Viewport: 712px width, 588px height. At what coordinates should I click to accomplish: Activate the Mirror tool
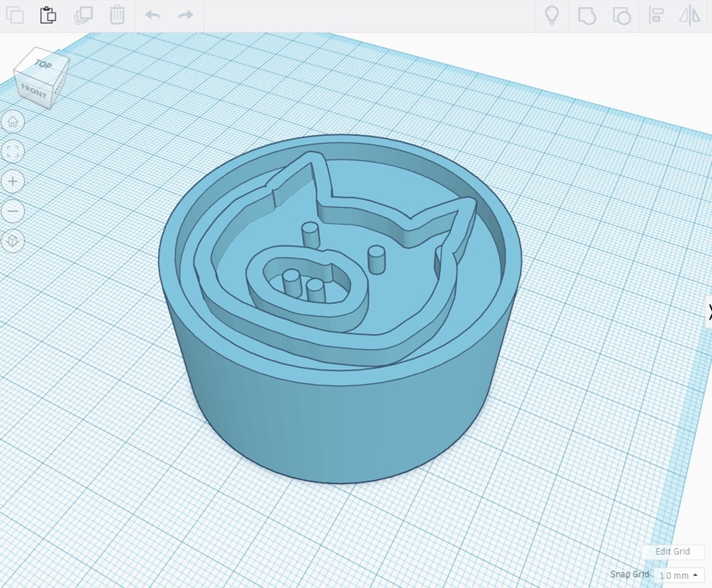tap(689, 15)
